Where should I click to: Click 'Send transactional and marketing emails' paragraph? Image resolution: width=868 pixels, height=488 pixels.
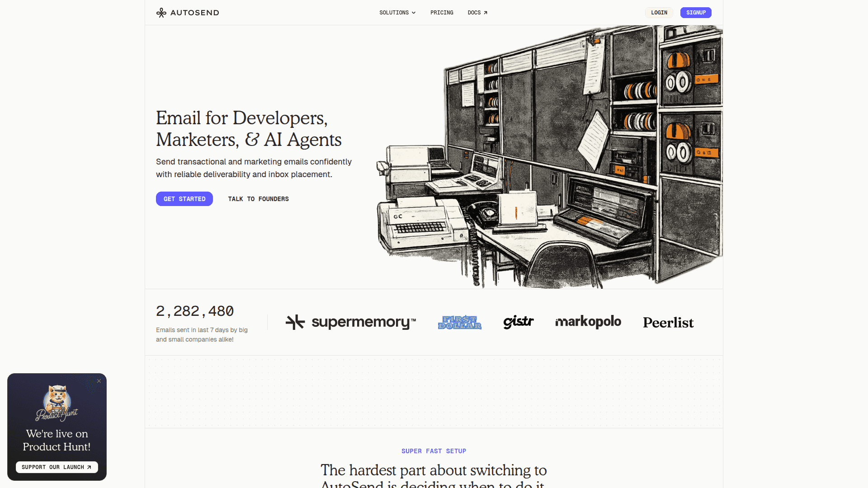pyautogui.click(x=254, y=168)
